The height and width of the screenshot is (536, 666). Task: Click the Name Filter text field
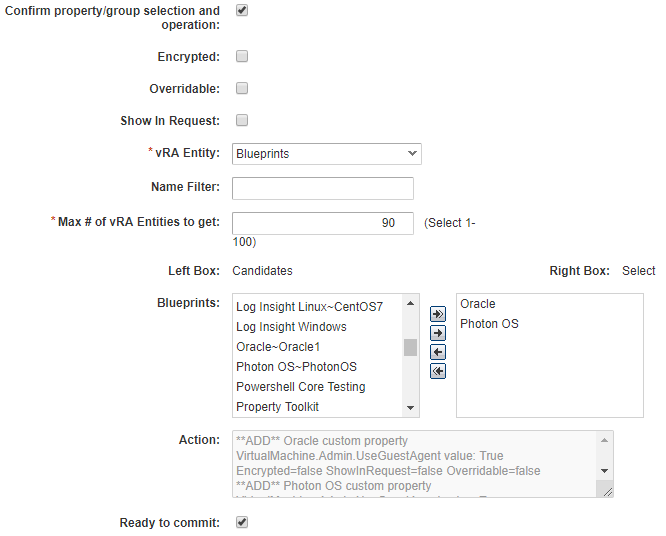point(322,189)
